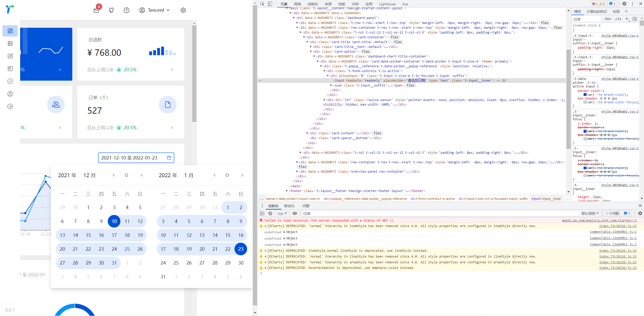Click the help question-mark icon
This screenshot has height=316, width=644.
[x=126, y=10]
